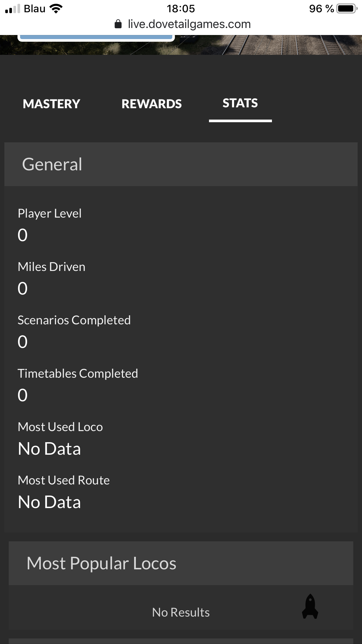Tap the live.dovetailgames.com address bar
Viewport: 362px width, 644px height.
pyautogui.click(x=189, y=24)
